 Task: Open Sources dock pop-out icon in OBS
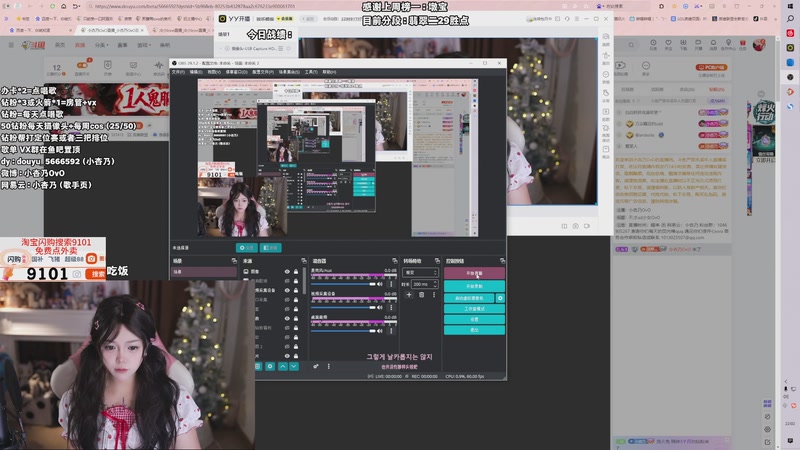tap(304, 261)
